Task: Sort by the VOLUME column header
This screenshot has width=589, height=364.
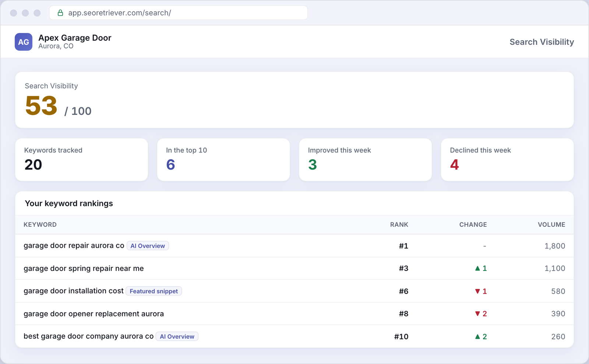Action: pos(551,225)
